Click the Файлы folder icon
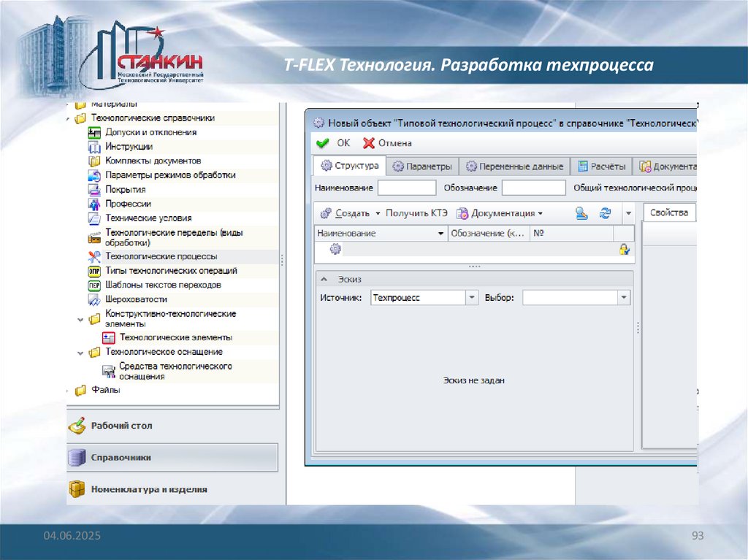Image resolution: width=748 pixels, height=560 pixels. coord(80,390)
